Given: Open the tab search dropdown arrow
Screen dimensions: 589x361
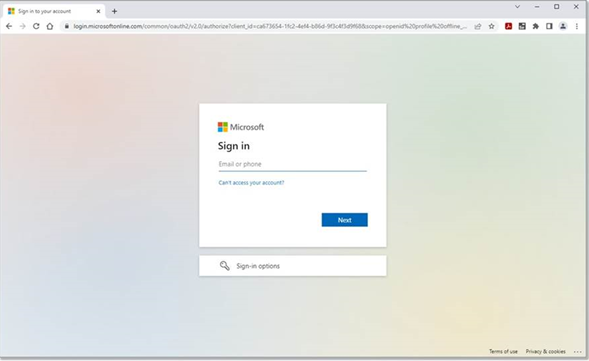Looking at the screenshot, I should 517,7.
